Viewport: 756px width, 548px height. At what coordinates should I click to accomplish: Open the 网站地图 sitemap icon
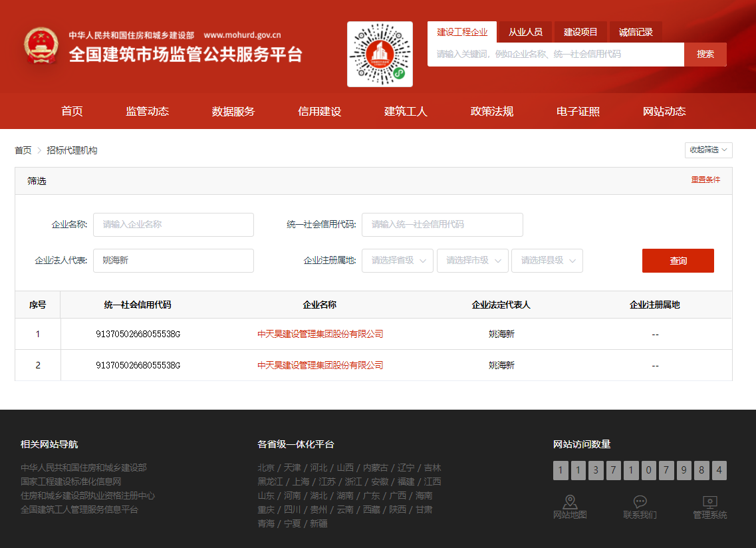(x=570, y=501)
